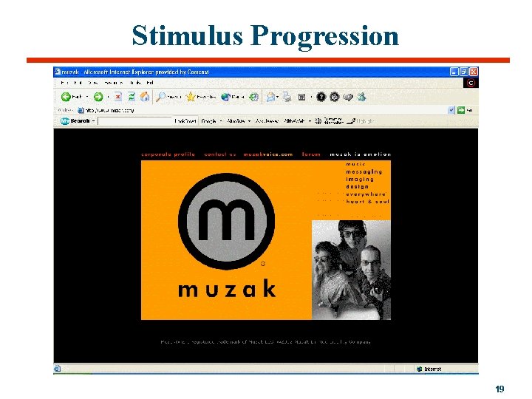Screen dimensions: 532x399
Task: Click the AltaVista search button
Action: pos(236,120)
